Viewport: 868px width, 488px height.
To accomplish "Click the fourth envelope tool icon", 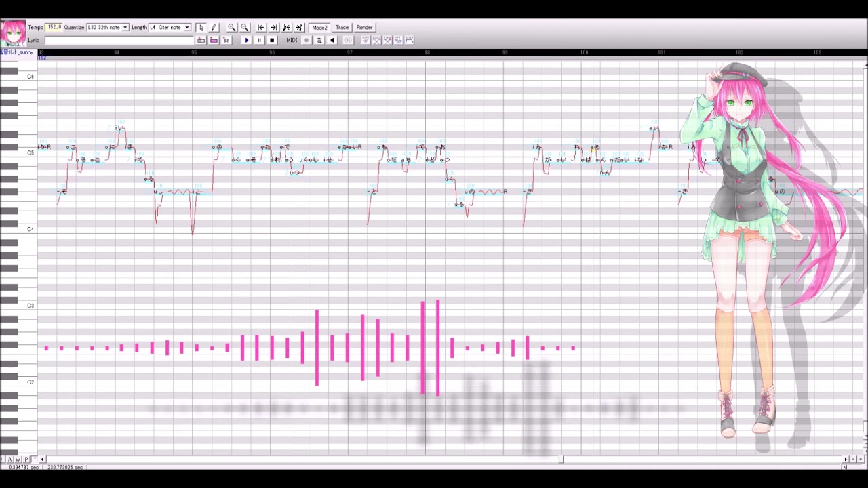I will coord(398,41).
